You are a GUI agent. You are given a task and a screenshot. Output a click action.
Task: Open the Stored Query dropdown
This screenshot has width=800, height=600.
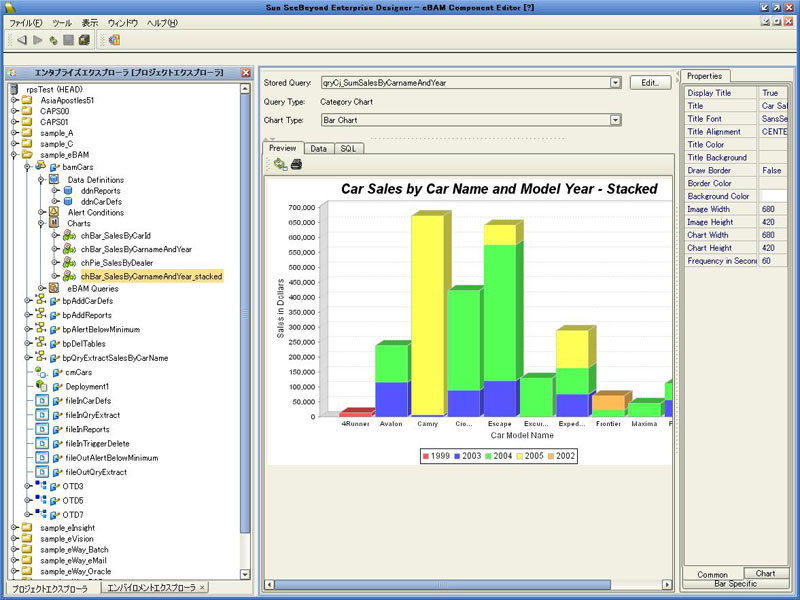coord(615,83)
